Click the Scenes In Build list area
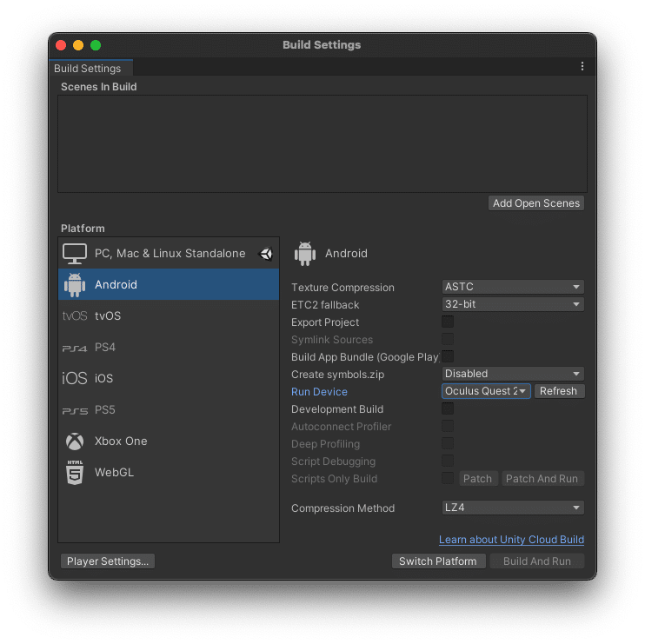Screen dimensions: 645x644 click(x=322, y=143)
